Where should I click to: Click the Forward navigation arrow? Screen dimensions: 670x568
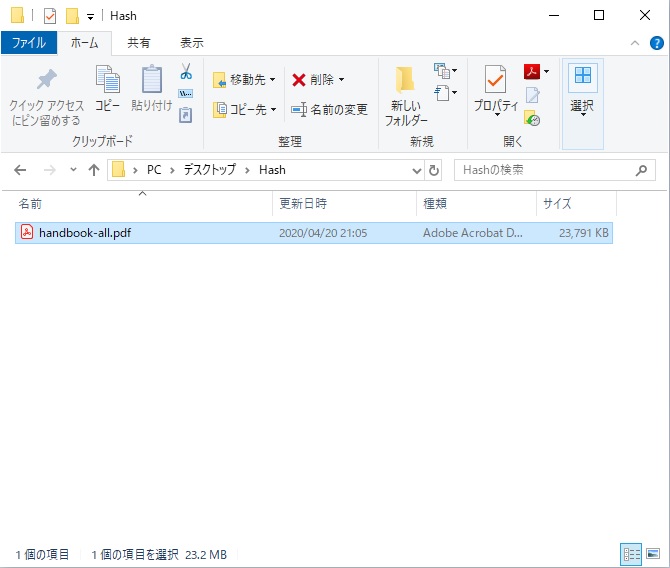[50, 170]
